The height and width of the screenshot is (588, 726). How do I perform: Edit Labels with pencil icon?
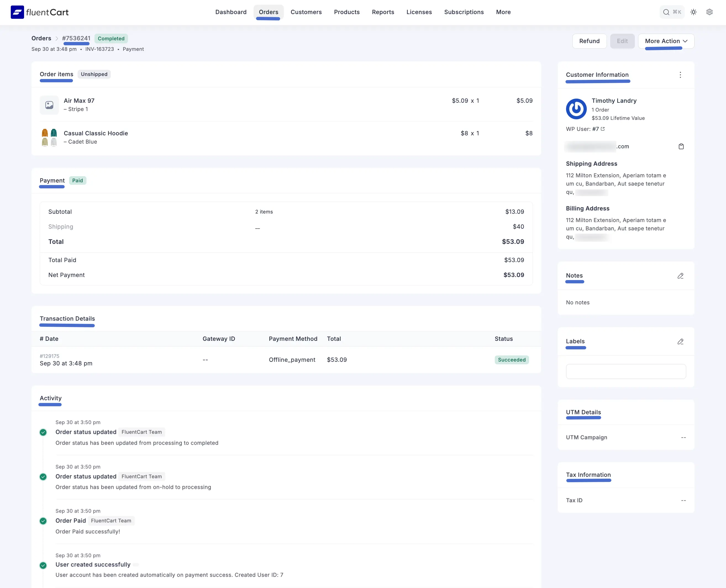[680, 341]
